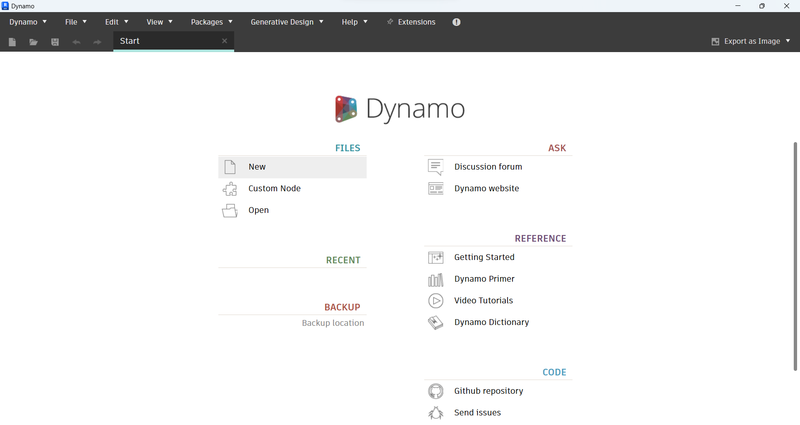Click the Discussion forum speech icon
Viewport: 800px width, 425px height.
(436, 167)
